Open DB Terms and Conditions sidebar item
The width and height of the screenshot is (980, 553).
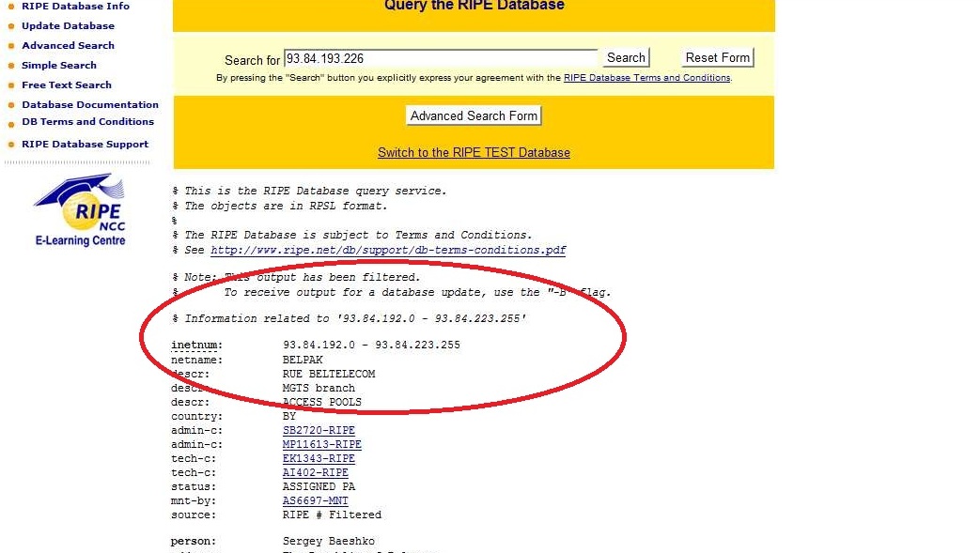(x=87, y=122)
